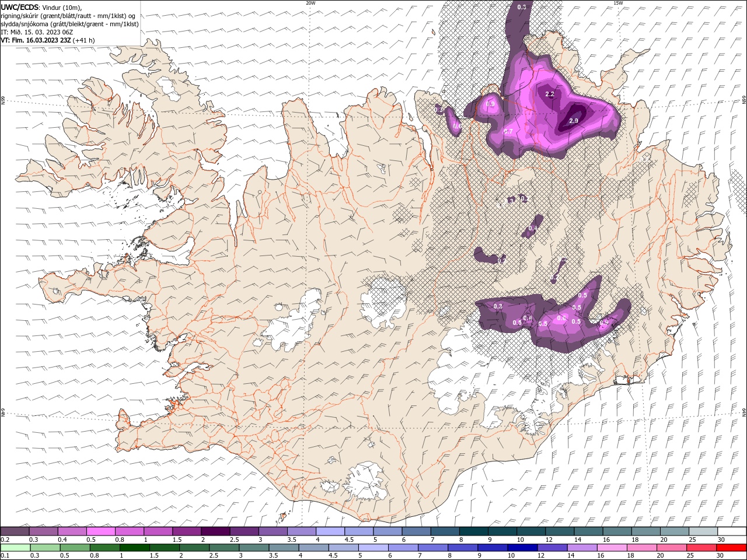Screen dimensions: 747x560
Task: Click the 2.9 snowfall maximum label
Action: tap(573, 121)
